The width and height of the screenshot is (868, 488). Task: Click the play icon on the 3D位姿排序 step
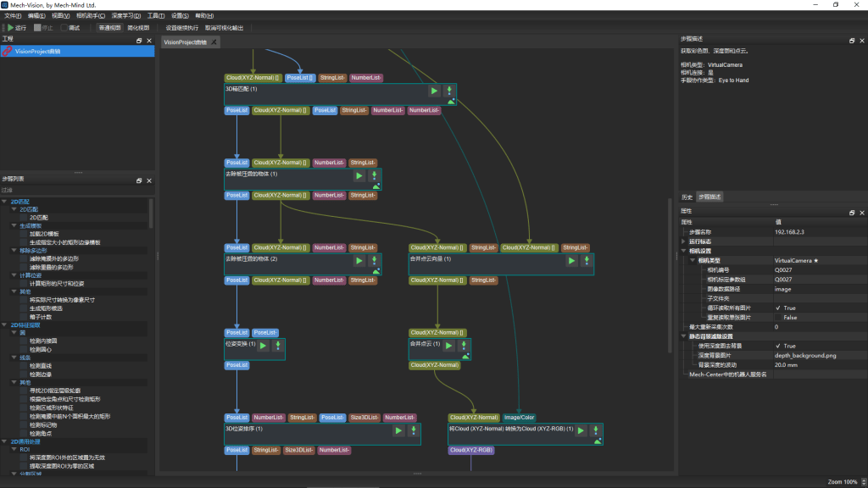398,430
